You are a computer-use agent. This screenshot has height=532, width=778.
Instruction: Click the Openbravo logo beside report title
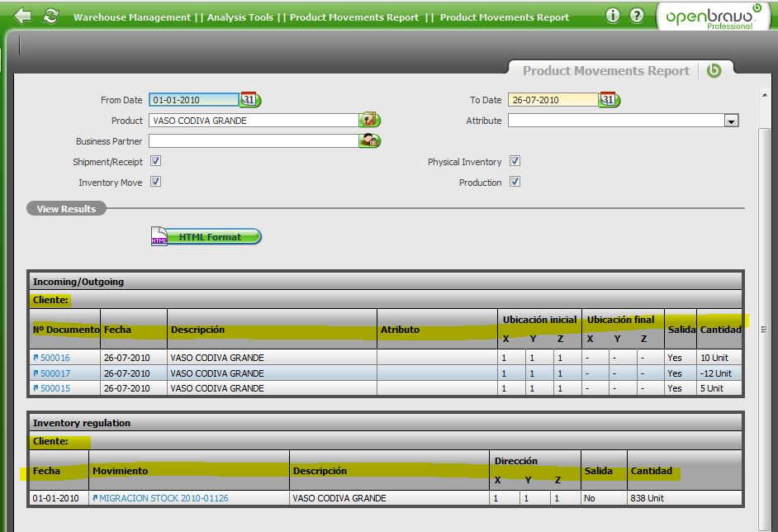(714, 70)
